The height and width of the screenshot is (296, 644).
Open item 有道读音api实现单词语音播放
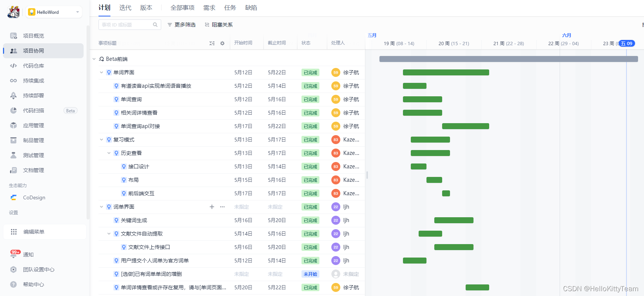tap(156, 86)
